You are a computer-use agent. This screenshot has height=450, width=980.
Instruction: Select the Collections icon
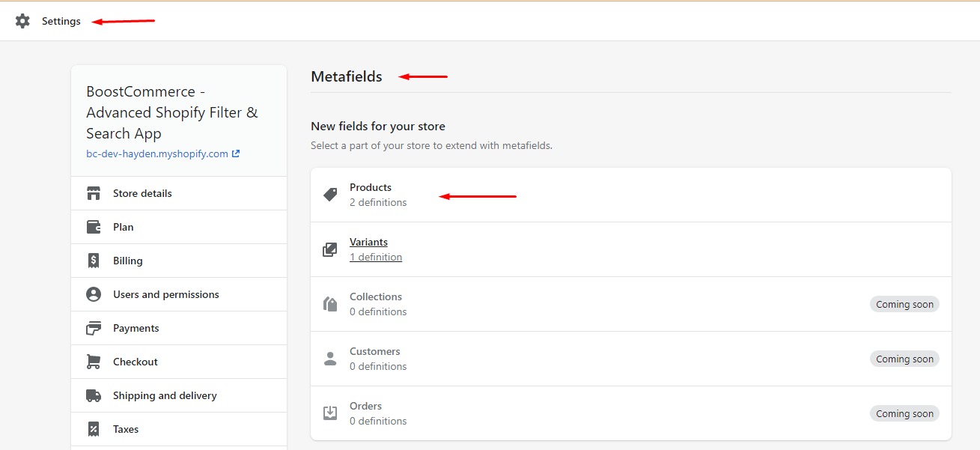[x=329, y=303]
